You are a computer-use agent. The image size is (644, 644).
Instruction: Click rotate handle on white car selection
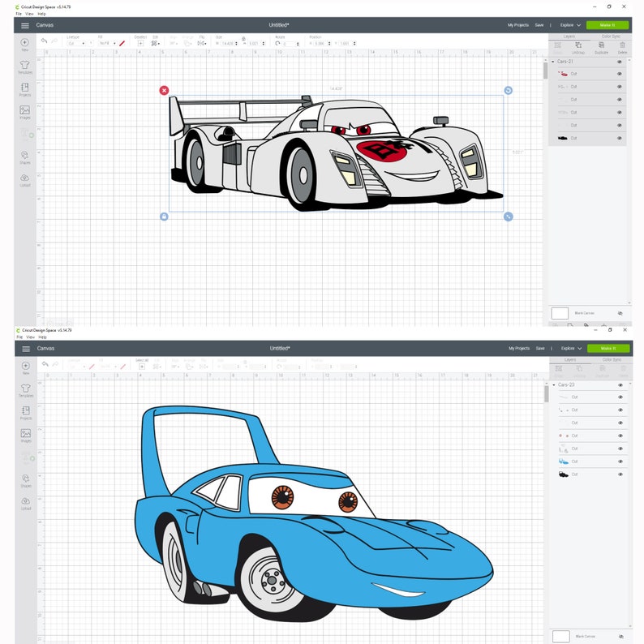pyautogui.click(x=508, y=90)
